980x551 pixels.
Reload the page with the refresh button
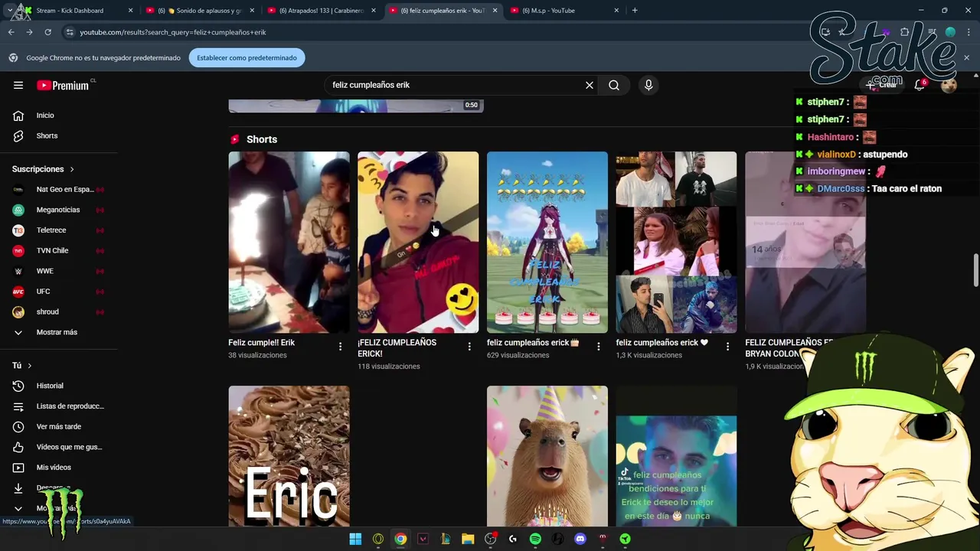[x=47, y=32]
